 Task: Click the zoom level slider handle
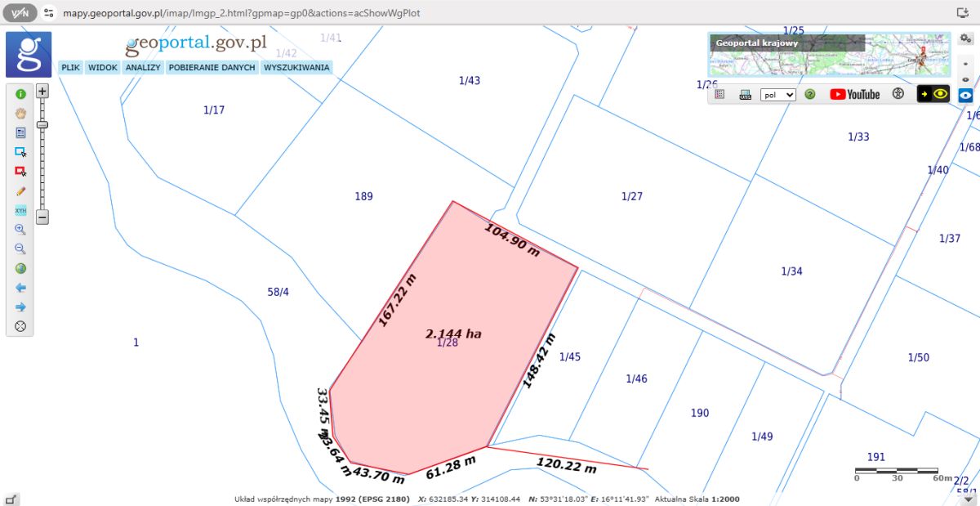42,125
